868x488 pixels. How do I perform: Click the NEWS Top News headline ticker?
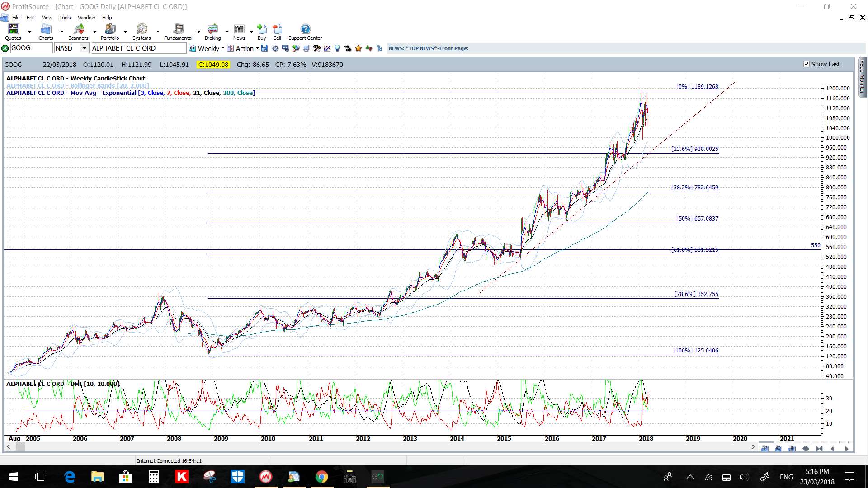429,48
